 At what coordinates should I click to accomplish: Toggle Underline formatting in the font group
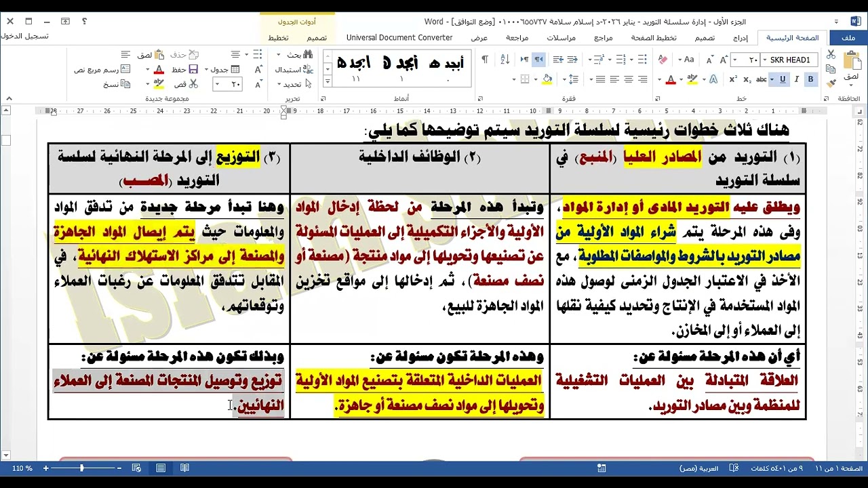pyautogui.click(x=782, y=79)
